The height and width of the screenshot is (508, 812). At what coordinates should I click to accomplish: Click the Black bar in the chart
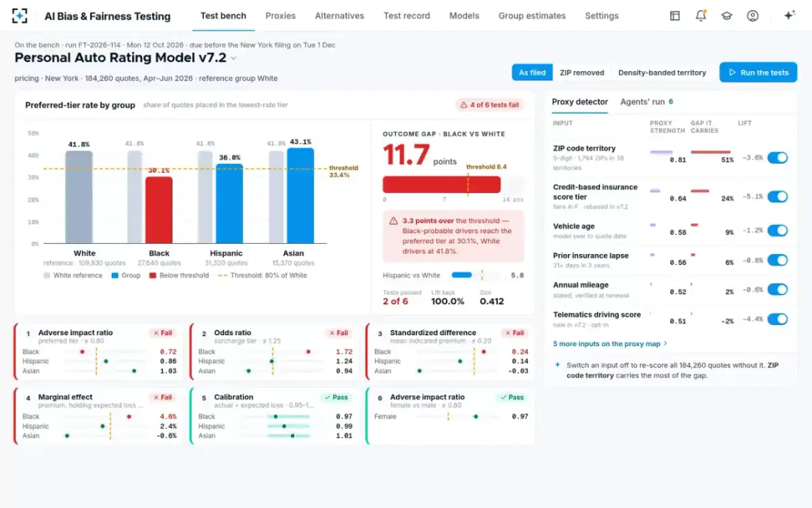coord(159,210)
